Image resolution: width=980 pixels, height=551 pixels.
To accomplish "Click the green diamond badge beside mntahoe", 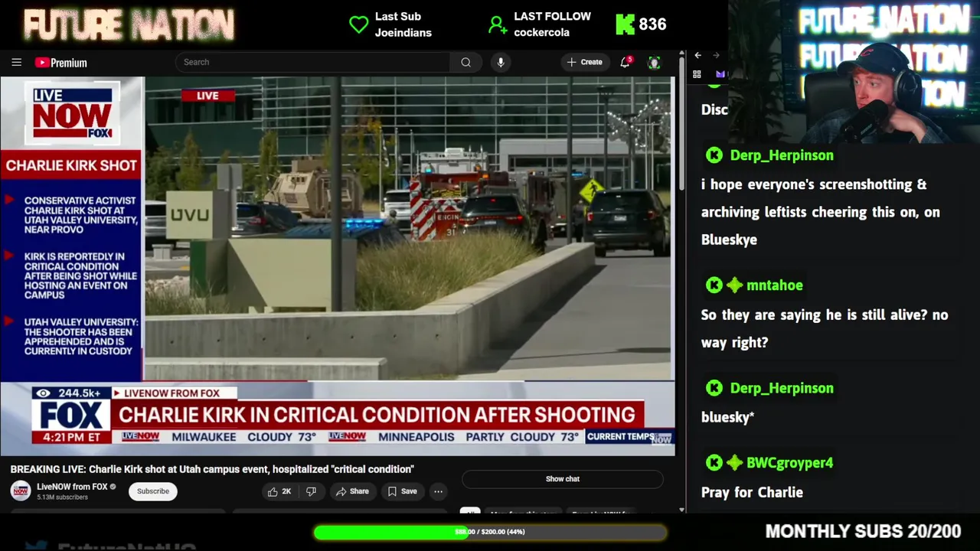I will (734, 285).
